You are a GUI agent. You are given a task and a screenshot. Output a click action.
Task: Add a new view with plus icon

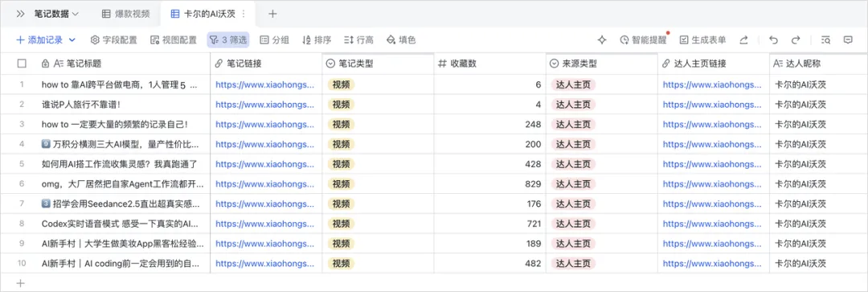(x=272, y=14)
